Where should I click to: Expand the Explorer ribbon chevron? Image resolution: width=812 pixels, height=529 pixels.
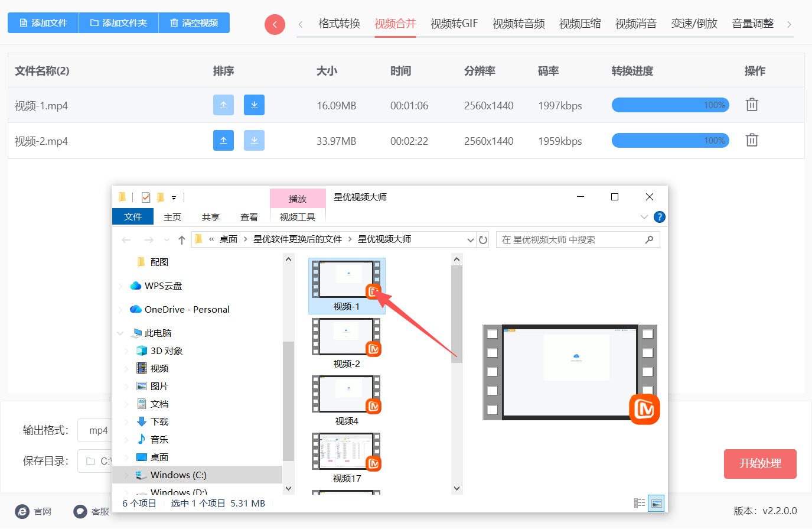click(x=644, y=217)
